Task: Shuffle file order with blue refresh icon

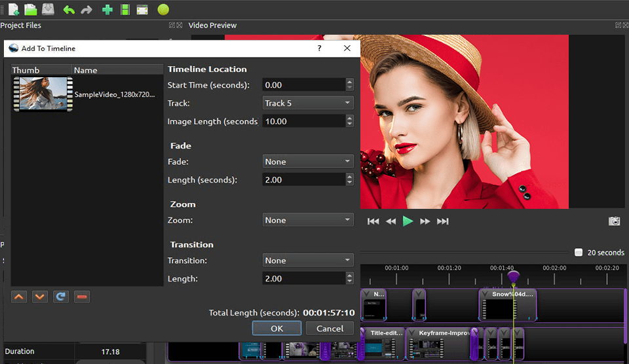Action: coord(60,297)
